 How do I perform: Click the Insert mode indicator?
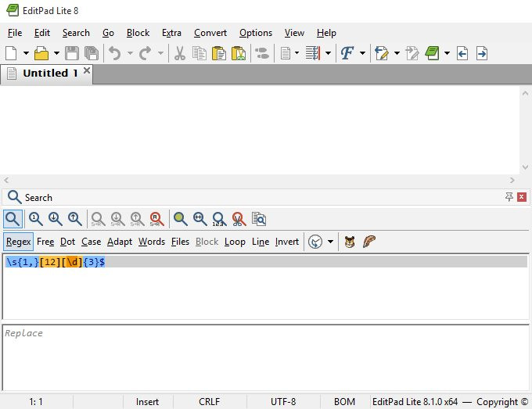pyautogui.click(x=147, y=401)
